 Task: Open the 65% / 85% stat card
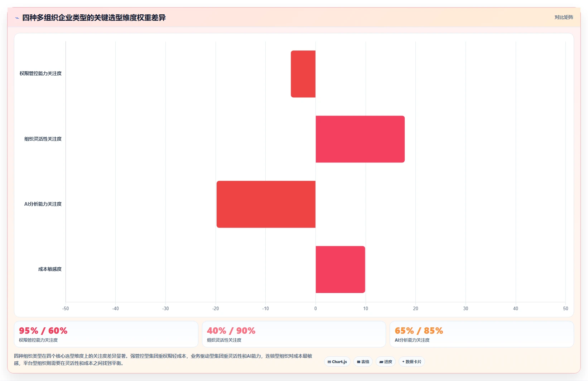(x=482, y=334)
